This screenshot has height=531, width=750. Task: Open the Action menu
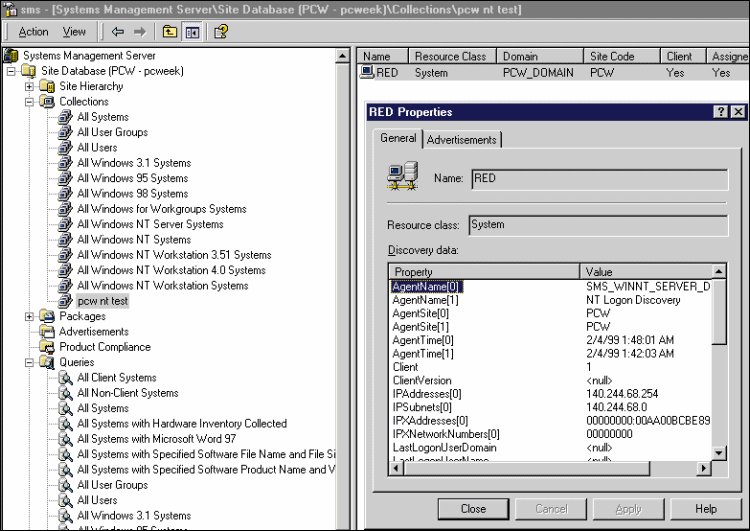tap(33, 32)
